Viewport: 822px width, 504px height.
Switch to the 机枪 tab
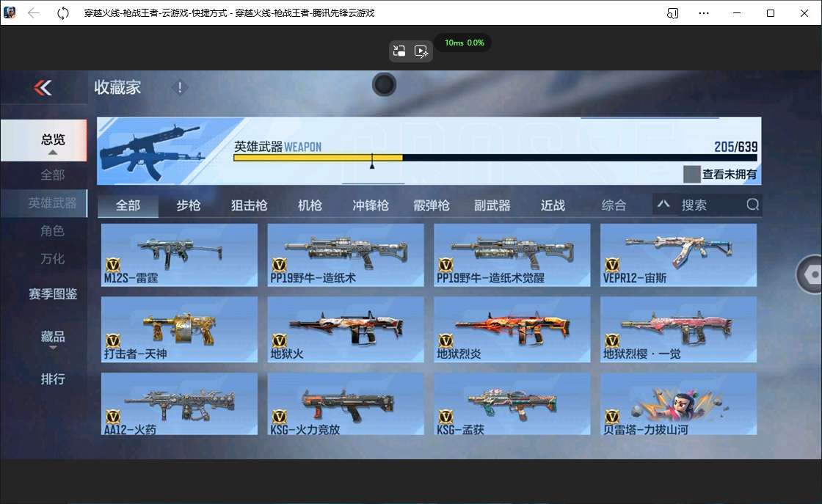tap(310, 205)
